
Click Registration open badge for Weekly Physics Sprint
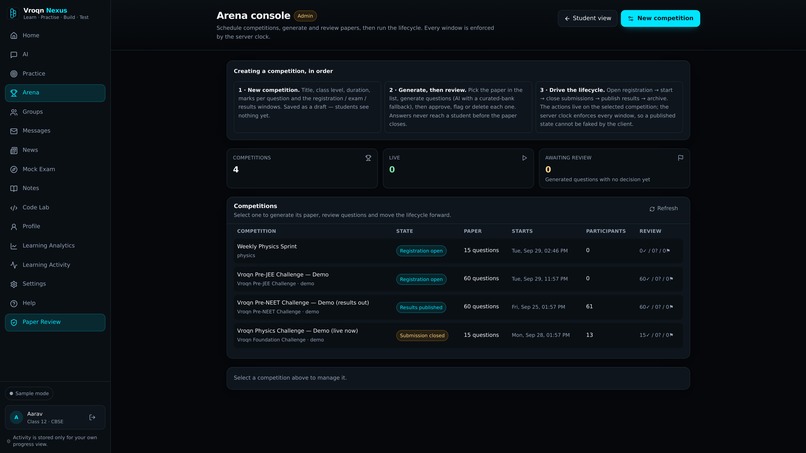click(421, 251)
